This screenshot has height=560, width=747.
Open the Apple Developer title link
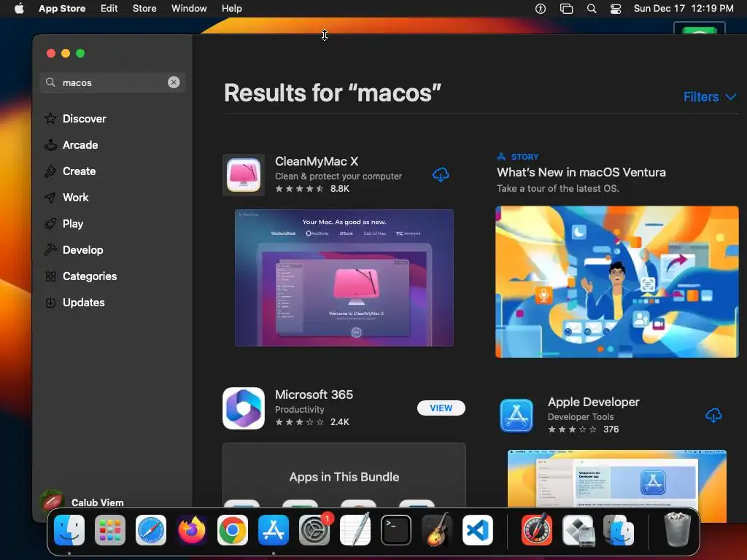(594, 402)
